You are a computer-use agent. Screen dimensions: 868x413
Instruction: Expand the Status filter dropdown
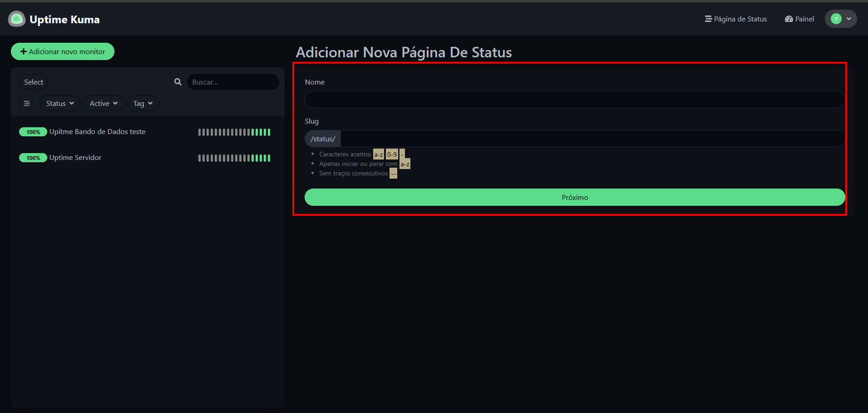click(60, 103)
